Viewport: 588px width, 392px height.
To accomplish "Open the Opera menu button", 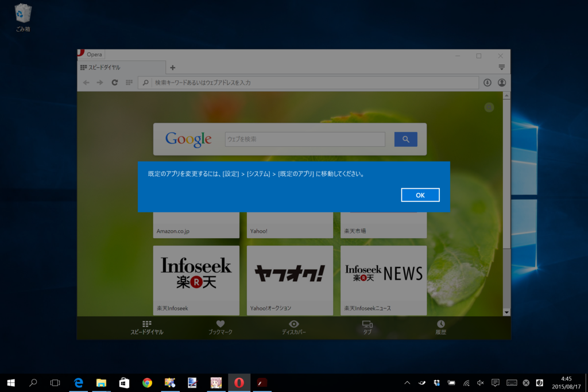I will tap(90, 55).
